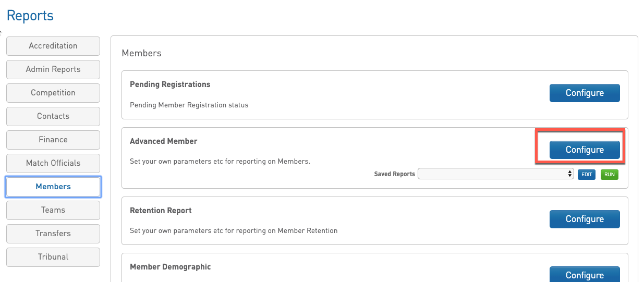Configure the Pending Registrations report

(585, 93)
